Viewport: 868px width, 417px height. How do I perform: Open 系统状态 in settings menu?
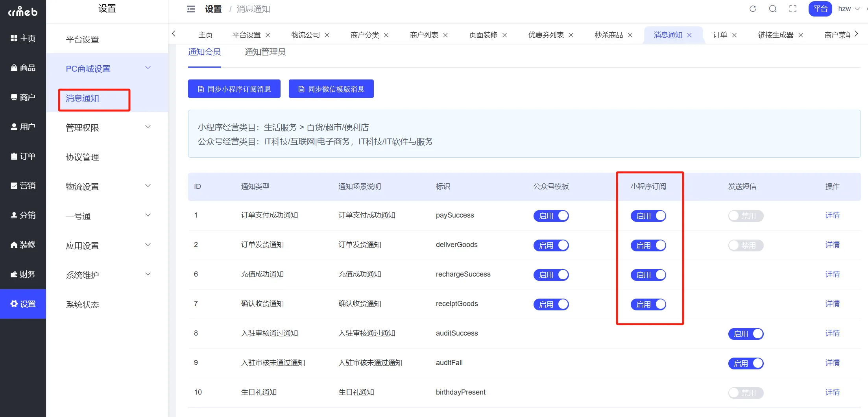click(x=107, y=304)
